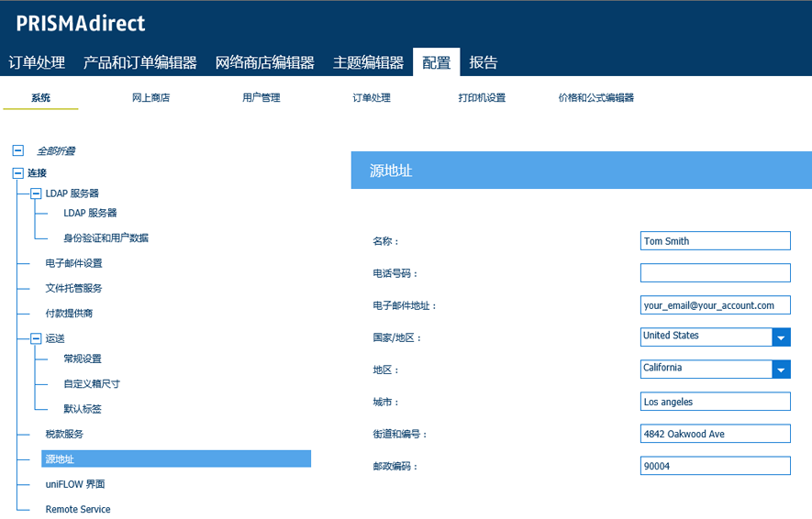Click the 电话号码 input field
This screenshot has height=519, width=812.
715,272
